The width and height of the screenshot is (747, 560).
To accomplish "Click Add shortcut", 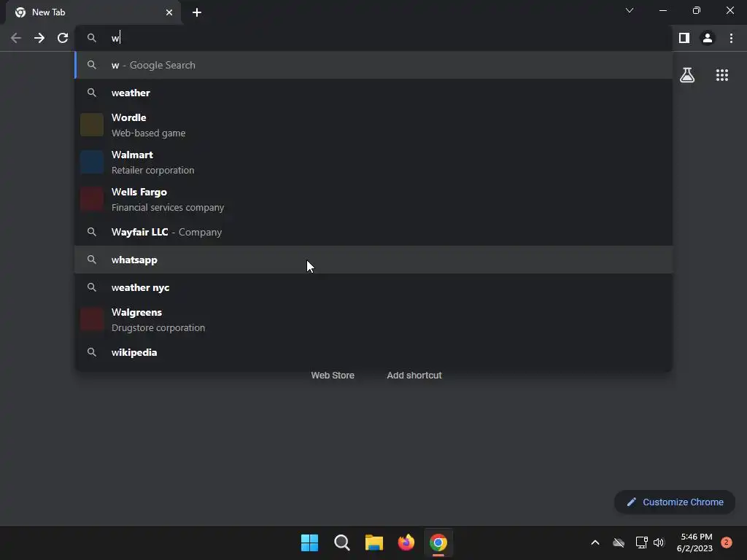I will pos(414,376).
